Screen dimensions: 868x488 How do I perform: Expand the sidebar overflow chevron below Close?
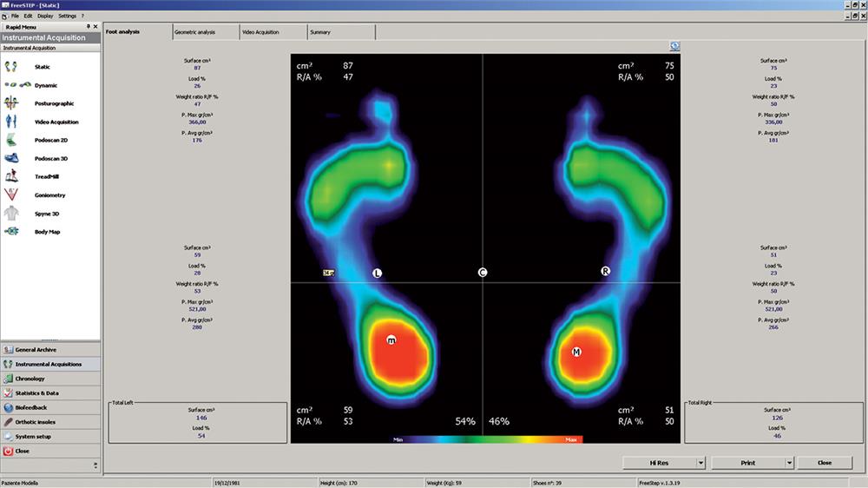point(95,466)
